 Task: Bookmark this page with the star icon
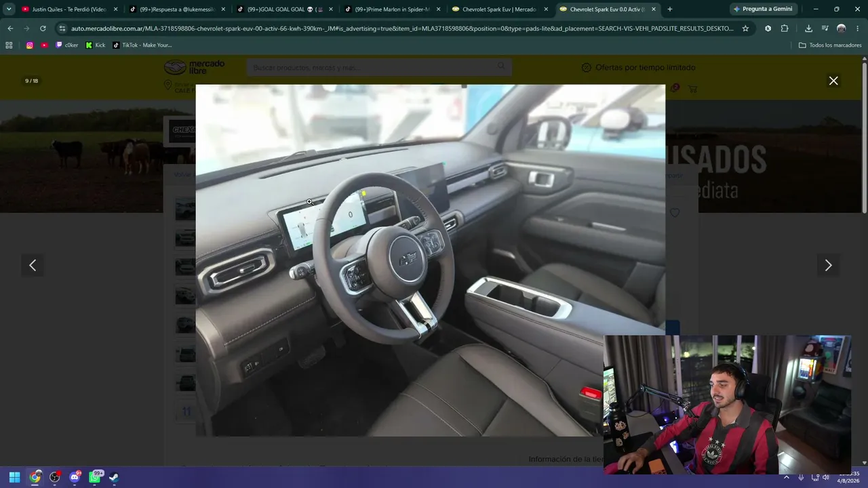(745, 28)
